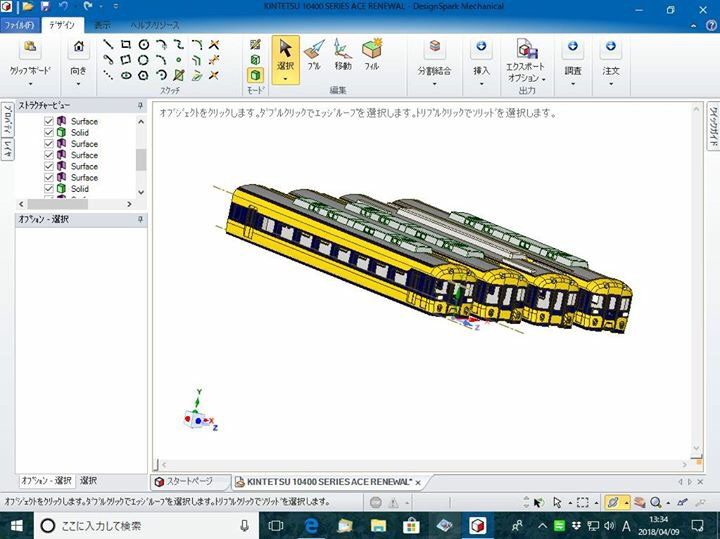Pick the Circle sketch tool
The image size is (720, 539).
144,45
